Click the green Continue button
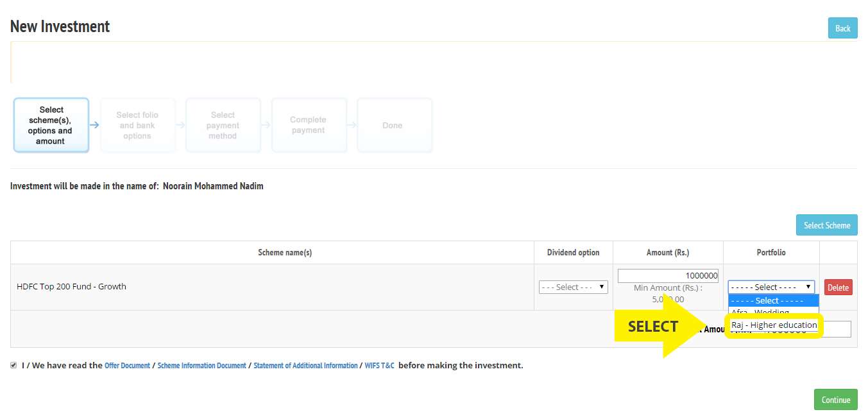 pos(835,400)
